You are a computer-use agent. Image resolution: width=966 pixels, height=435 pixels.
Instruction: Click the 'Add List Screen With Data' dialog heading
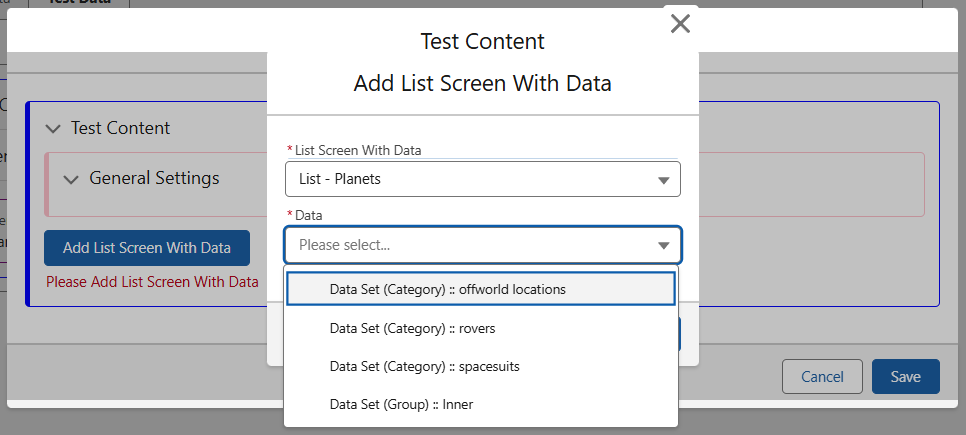(x=482, y=84)
